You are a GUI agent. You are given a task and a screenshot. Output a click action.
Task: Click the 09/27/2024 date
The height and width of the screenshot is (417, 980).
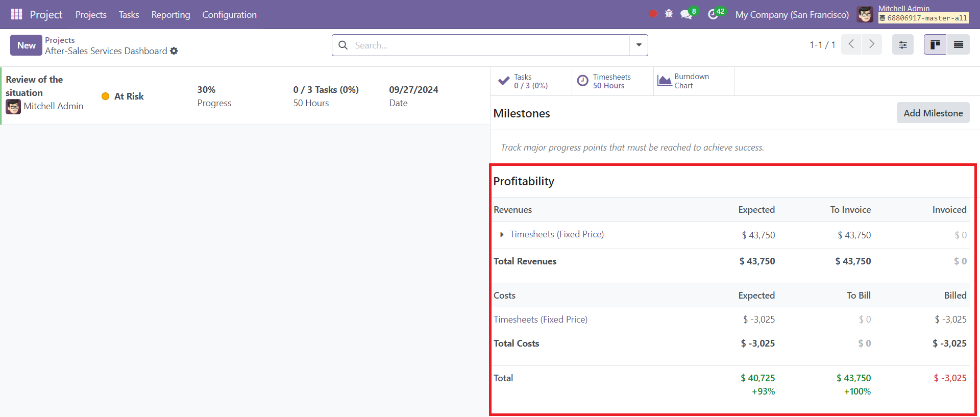pyautogui.click(x=413, y=90)
